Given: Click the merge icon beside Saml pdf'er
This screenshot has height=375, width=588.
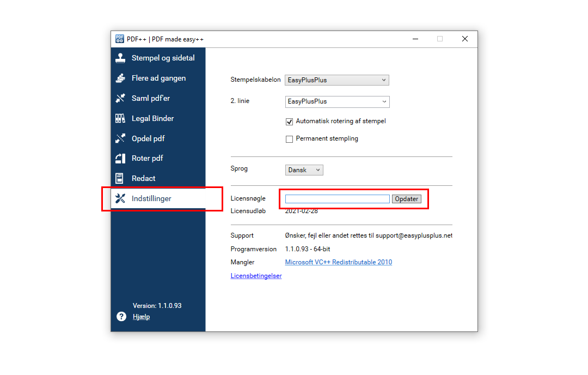Looking at the screenshot, I should (120, 99).
